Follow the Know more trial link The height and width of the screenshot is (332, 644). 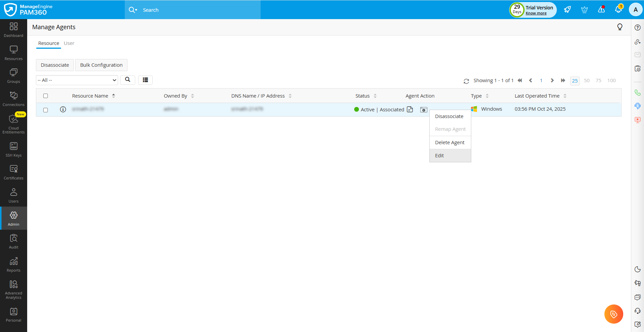point(536,13)
